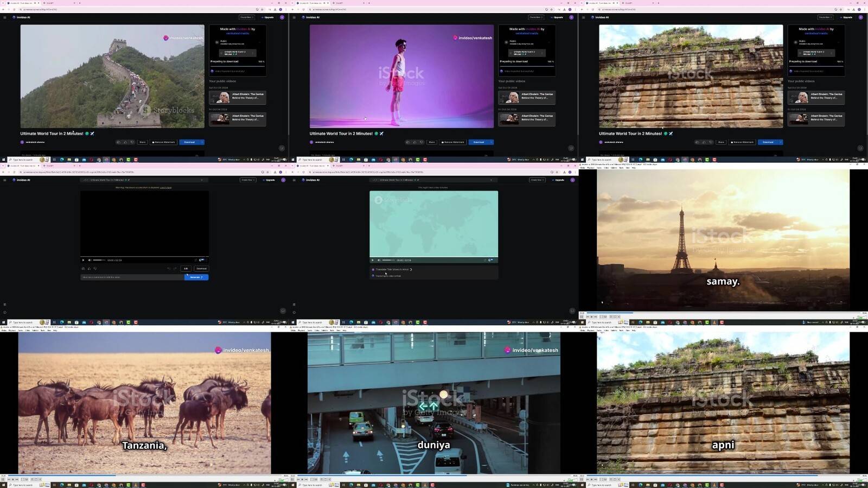
Task: Click redo arrow below black preview
Action: (175, 268)
